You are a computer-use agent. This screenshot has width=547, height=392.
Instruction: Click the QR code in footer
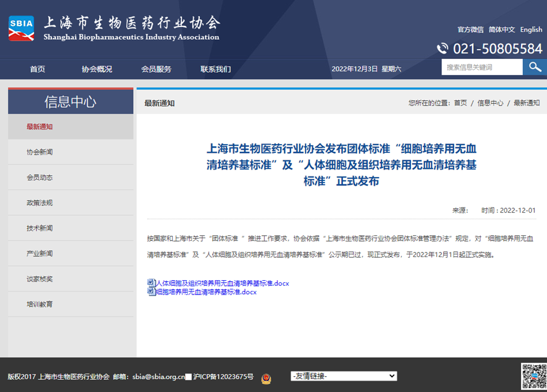[x=534, y=376]
